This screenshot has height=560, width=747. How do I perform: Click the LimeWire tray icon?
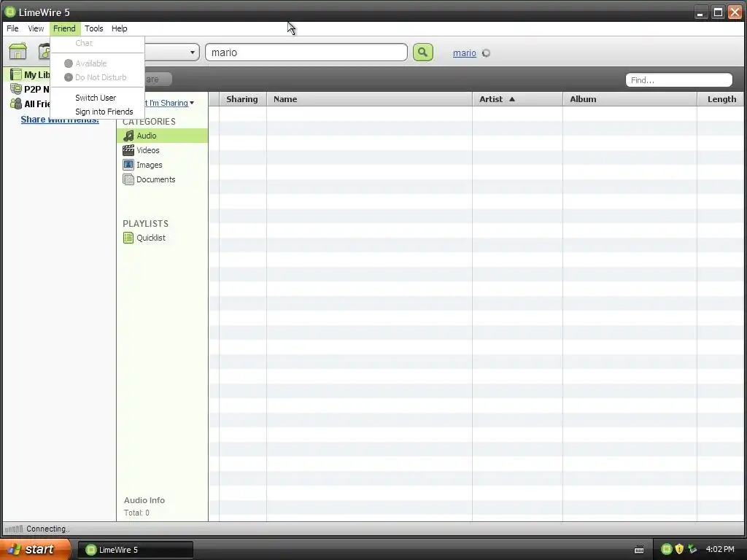point(666,549)
